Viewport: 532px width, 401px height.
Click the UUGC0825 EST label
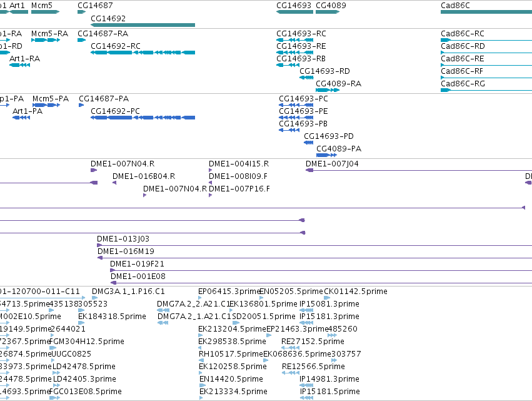(x=71, y=355)
